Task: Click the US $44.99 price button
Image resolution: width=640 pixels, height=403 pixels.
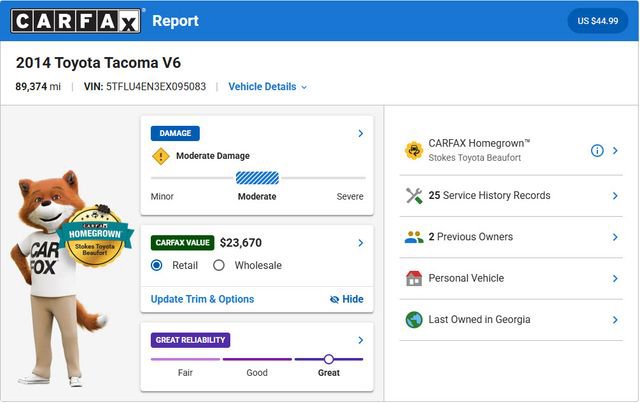Action: [x=598, y=21]
